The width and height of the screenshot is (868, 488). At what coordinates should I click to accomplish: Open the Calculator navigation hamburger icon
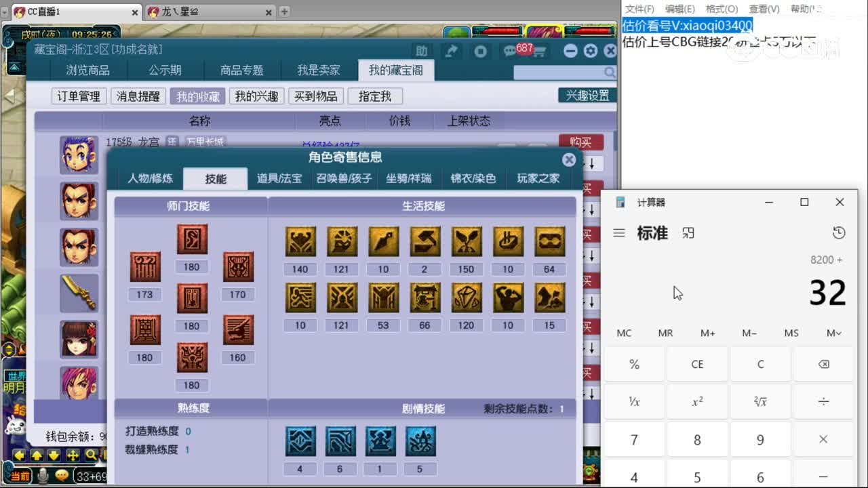point(619,232)
